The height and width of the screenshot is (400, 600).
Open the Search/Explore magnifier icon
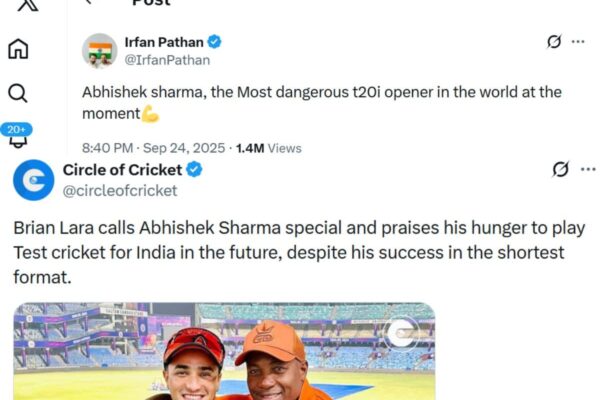(x=18, y=93)
